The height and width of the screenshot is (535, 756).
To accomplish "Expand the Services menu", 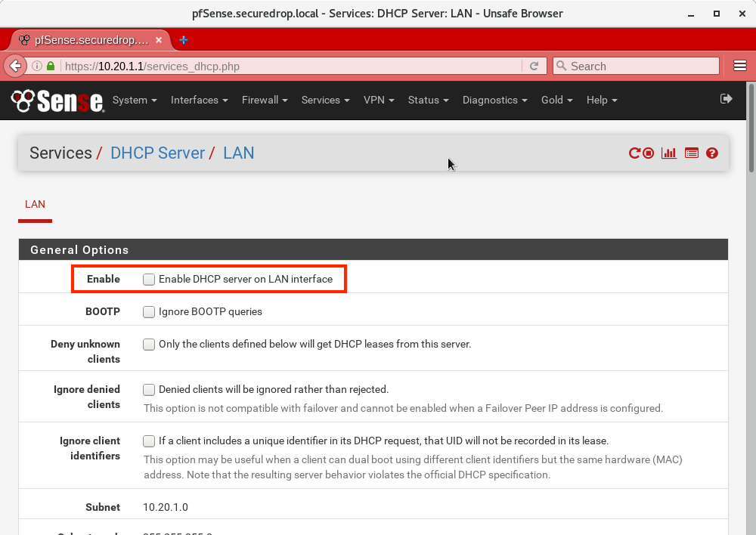I will pyautogui.click(x=325, y=100).
